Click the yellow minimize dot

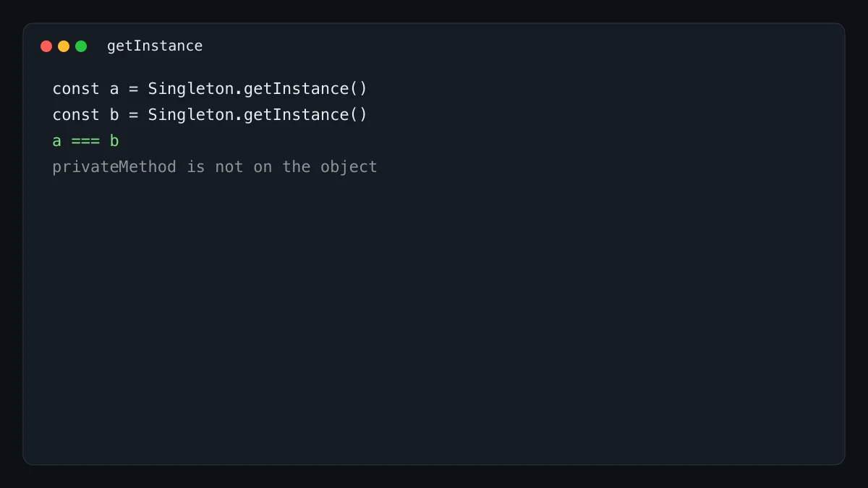64,46
